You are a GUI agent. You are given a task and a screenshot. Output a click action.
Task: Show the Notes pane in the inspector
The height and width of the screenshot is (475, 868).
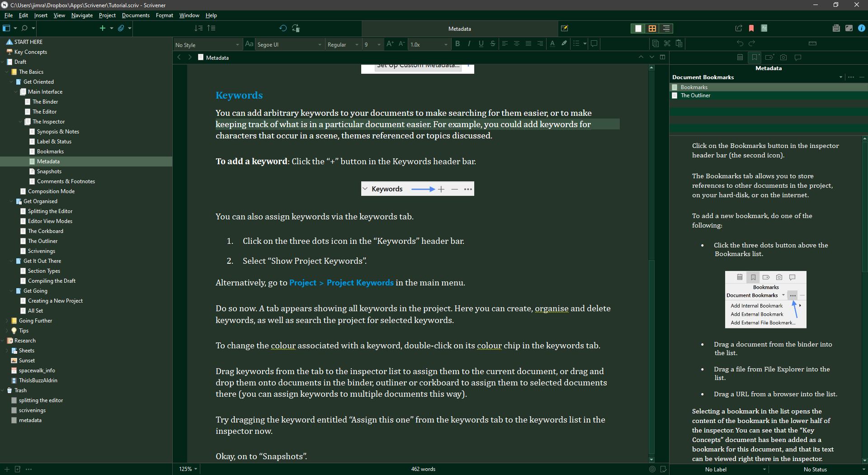point(740,57)
